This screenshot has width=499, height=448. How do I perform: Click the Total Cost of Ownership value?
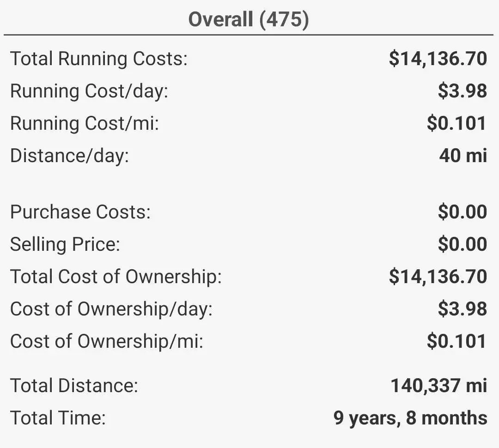[x=438, y=277]
